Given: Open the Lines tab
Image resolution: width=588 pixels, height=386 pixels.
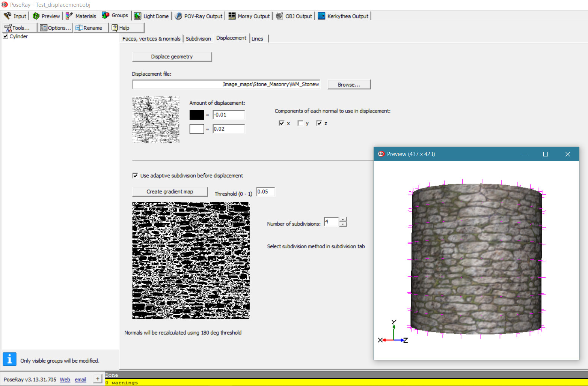Looking at the screenshot, I should [x=257, y=39].
